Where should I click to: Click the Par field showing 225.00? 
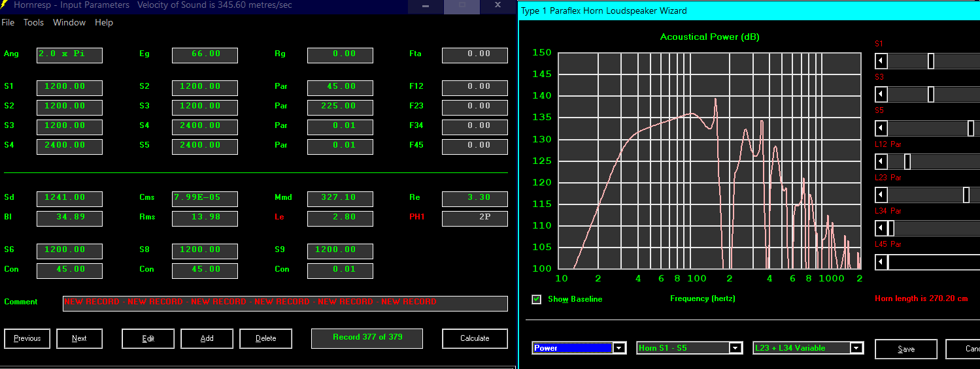point(340,107)
